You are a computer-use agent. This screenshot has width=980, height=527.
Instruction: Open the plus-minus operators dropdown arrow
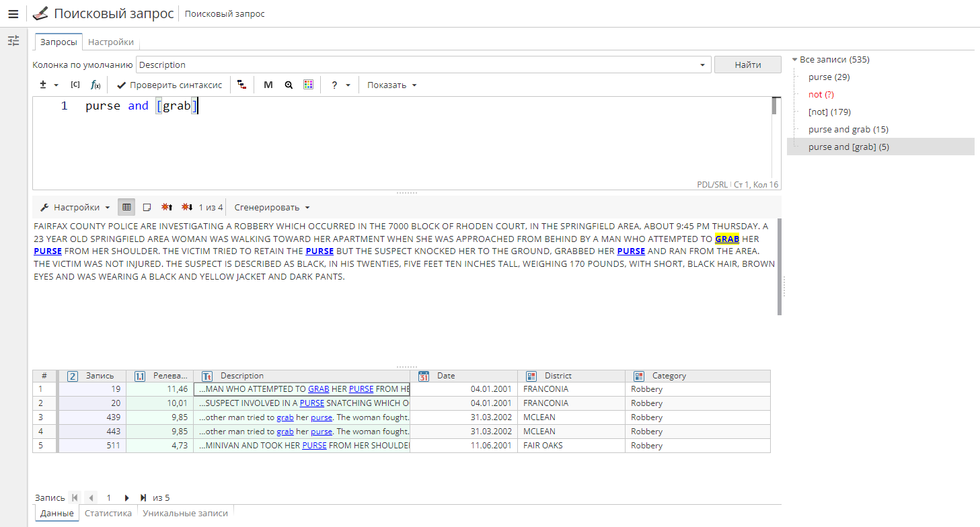(56, 85)
